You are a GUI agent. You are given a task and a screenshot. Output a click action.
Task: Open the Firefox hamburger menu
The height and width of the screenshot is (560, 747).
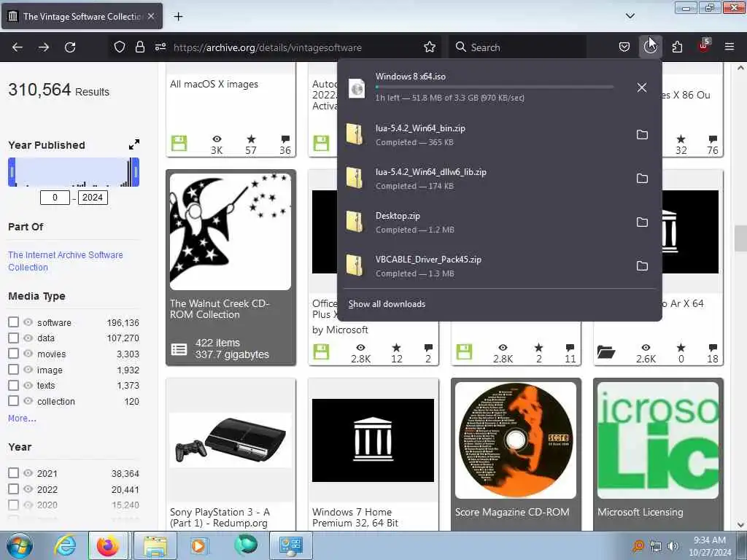(729, 47)
